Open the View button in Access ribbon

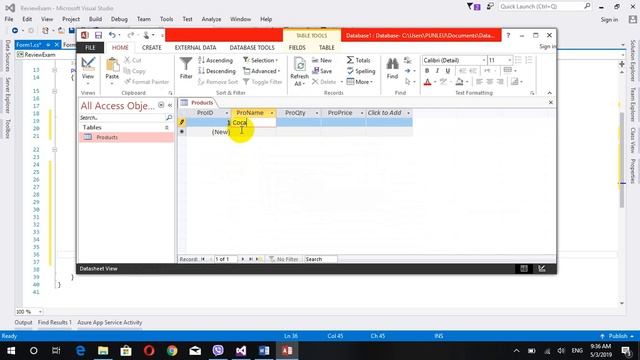click(x=88, y=70)
